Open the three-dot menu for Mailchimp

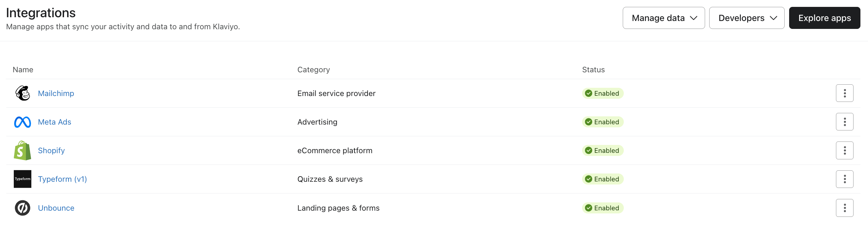[x=844, y=93]
